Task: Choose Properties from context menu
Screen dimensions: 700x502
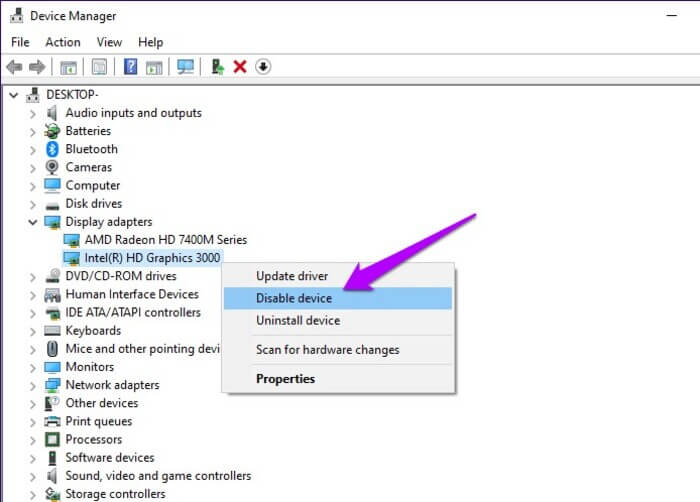Action: [338, 379]
